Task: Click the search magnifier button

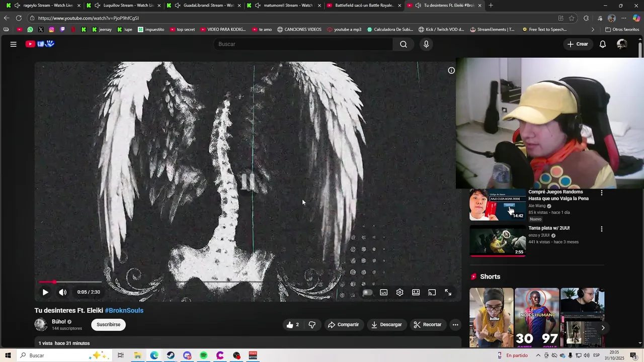Action: click(404, 44)
